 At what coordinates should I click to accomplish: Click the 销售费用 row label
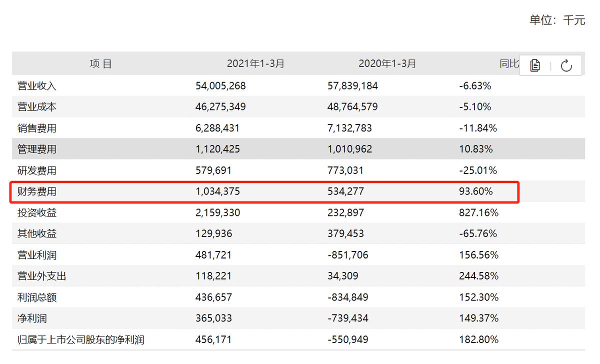click(x=37, y=128)
